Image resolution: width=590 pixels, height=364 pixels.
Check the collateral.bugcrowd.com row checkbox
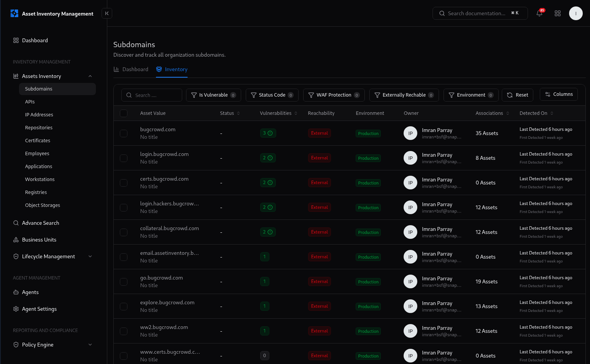click(124, 232)
